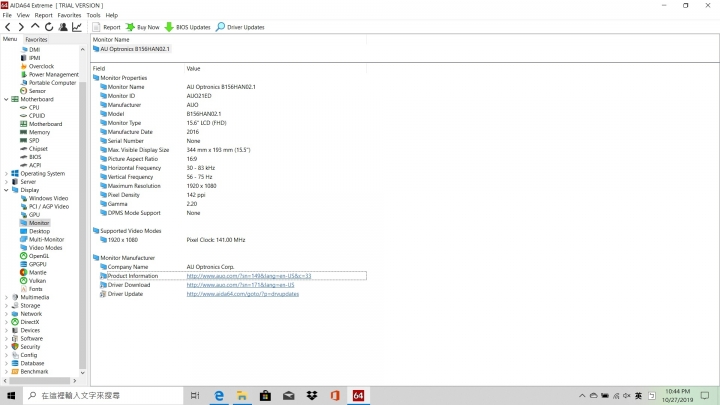Open the user manager person icon
The width and height of the screenshot is (720, 405).
[63, 27]
